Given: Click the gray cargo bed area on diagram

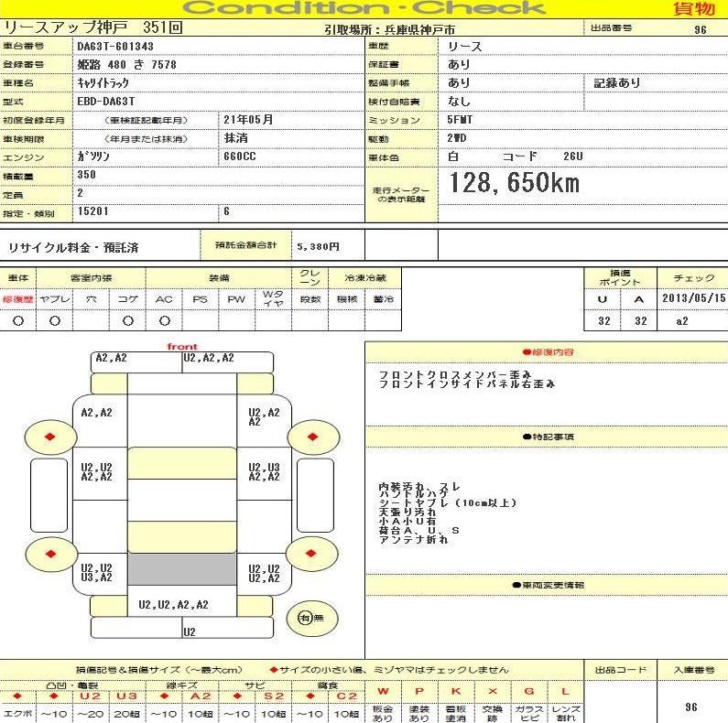Looking at the screenshot, I should (181, 569).
